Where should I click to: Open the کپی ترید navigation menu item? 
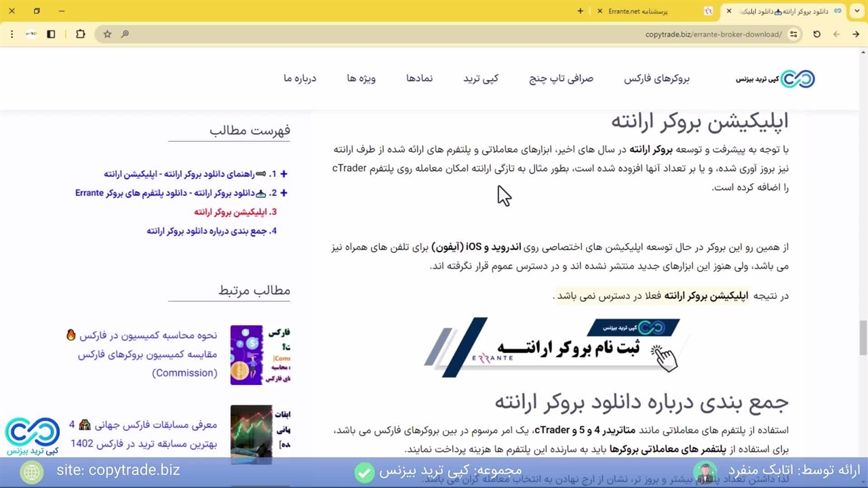coord(481,79)
